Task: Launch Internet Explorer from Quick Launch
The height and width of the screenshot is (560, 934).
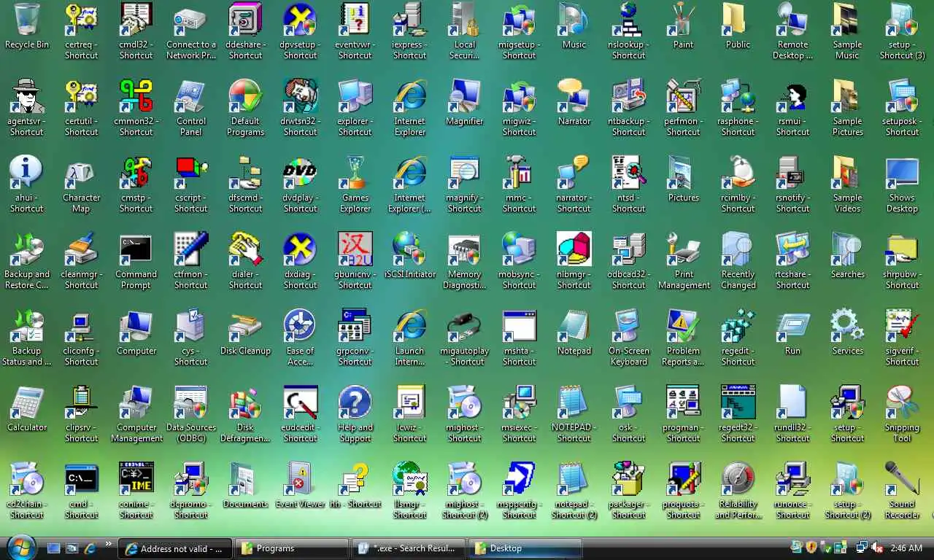Action: tap(90, 548)
